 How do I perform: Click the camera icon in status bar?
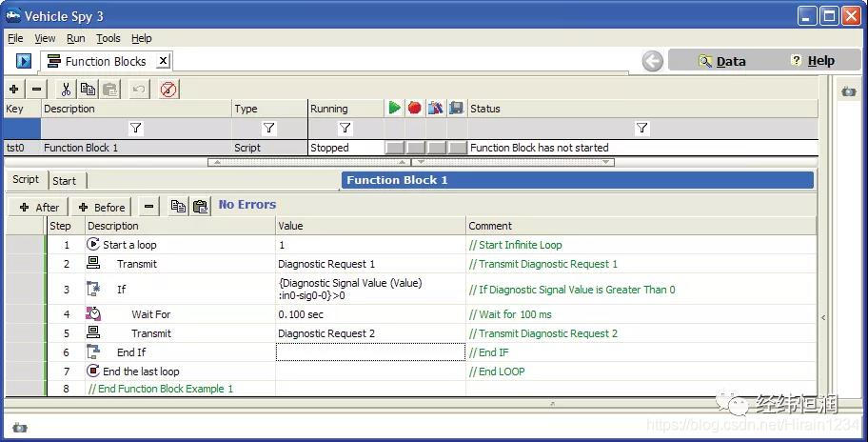point(20,427)
